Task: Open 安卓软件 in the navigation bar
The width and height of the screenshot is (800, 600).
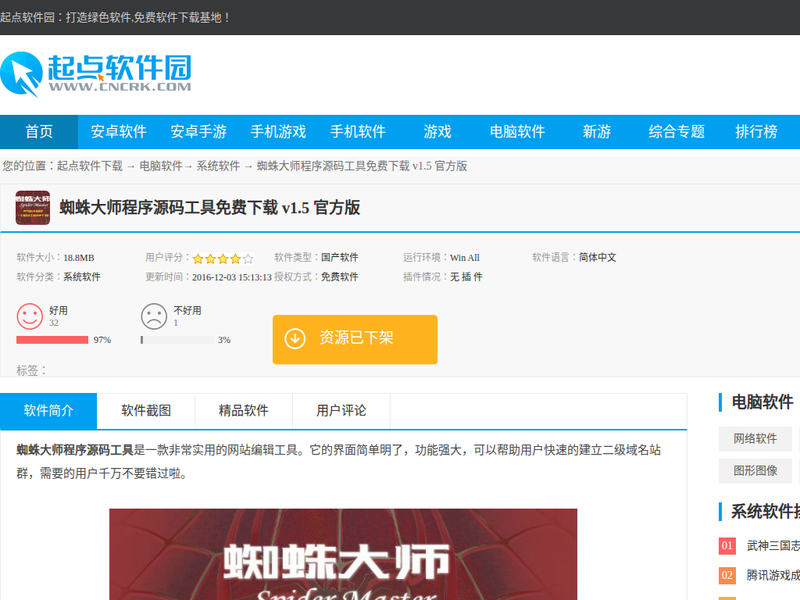Action: tap(118, 132)
